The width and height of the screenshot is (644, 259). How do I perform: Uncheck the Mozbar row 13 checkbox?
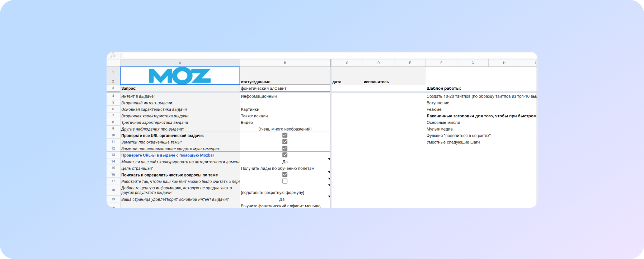point(285,155)
